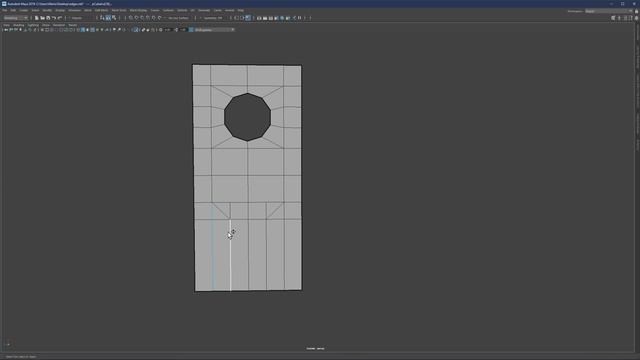Image resolution: width=640 pixels, height=360 pixels.
Task: Select by hierarchy mode icon
Action: tap(102, 18)
